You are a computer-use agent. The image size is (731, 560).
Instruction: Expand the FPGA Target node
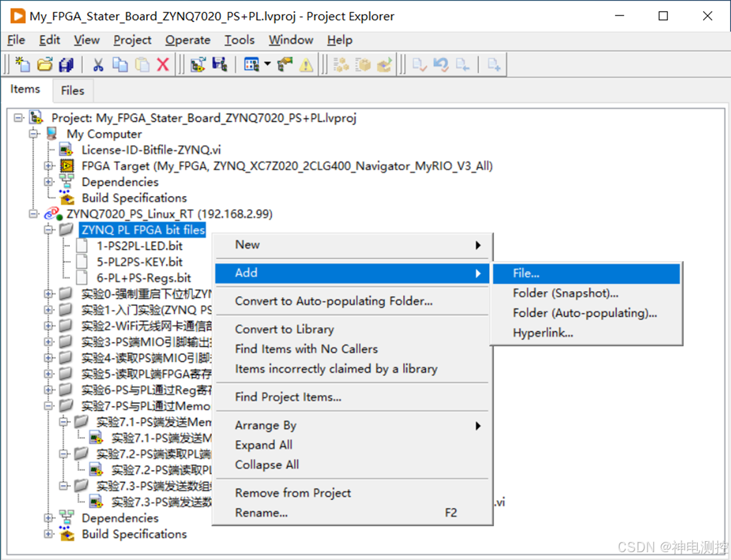click(48, 166)
